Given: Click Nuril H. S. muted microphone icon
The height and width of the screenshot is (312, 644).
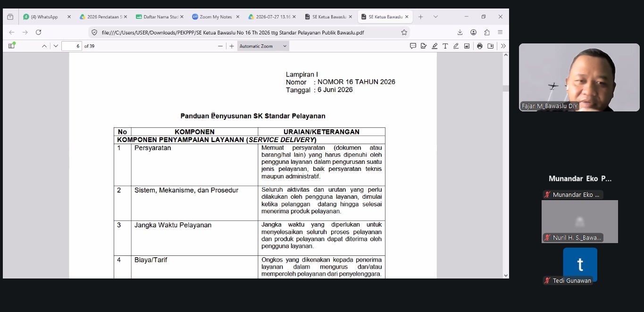Looking at the screenshot, I should tap(548, 237).
